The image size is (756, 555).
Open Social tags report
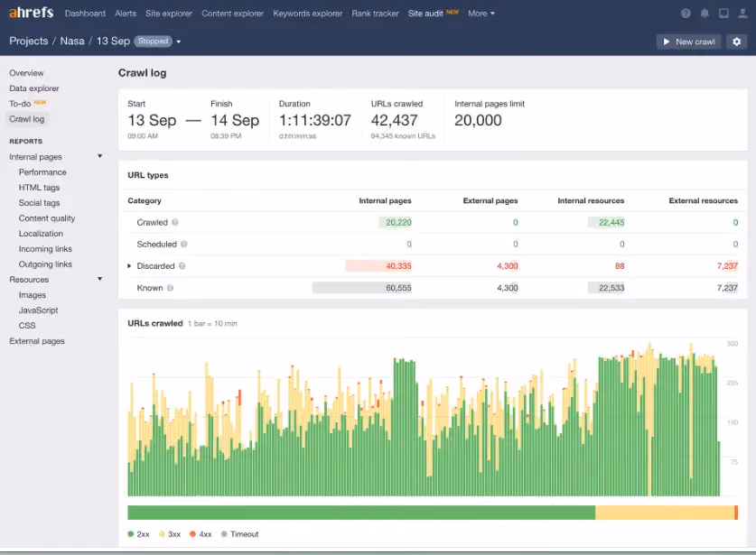(x=39, y=203)
